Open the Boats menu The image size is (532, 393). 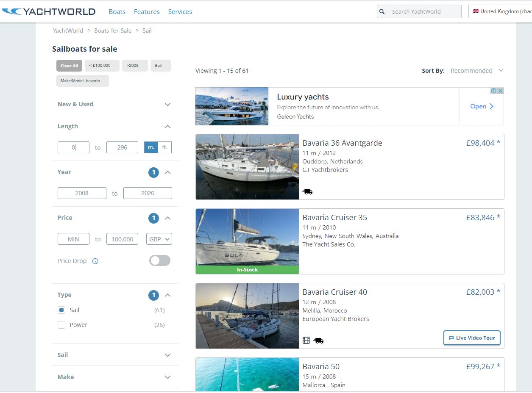tap(117, 11)
